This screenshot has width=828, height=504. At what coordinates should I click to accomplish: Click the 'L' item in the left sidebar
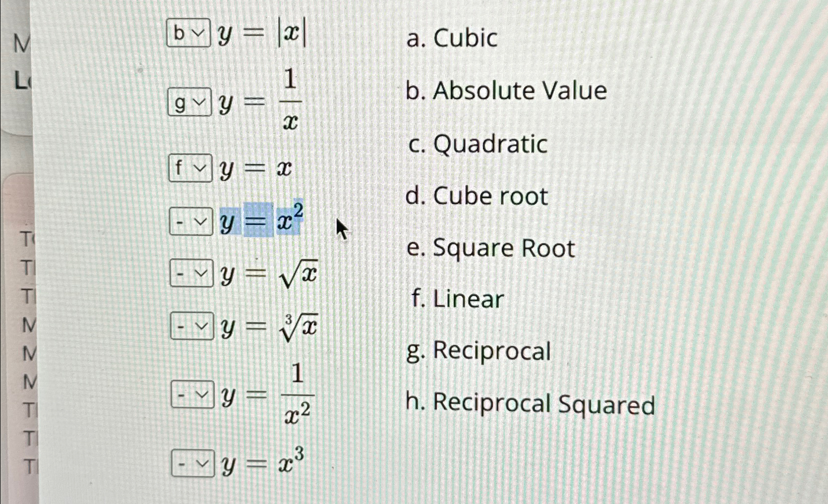pyautogui.click(x=21, y=80)
